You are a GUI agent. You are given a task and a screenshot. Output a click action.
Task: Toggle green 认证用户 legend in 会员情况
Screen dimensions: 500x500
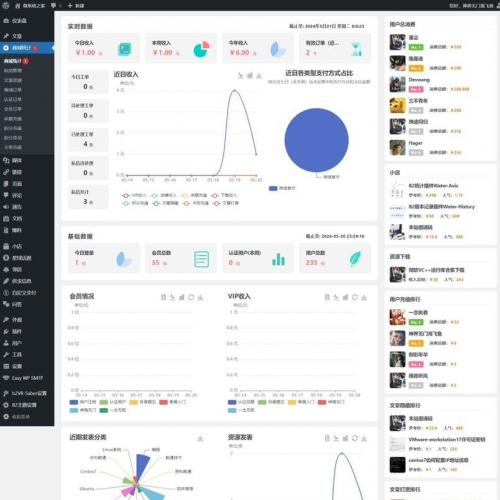113,402
